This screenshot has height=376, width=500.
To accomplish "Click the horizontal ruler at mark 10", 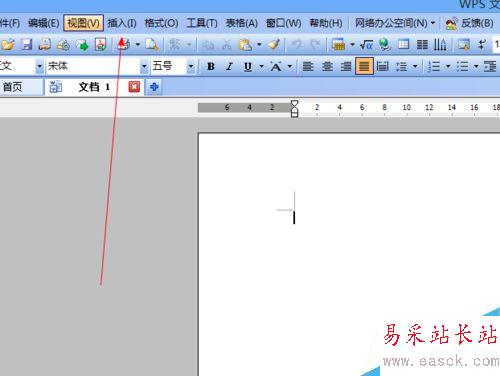I will 407,107.
